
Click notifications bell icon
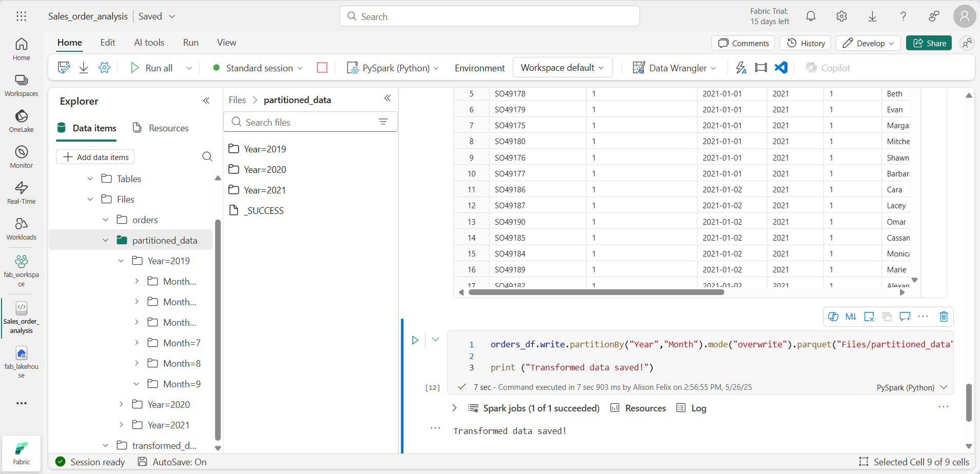[811, 16]
